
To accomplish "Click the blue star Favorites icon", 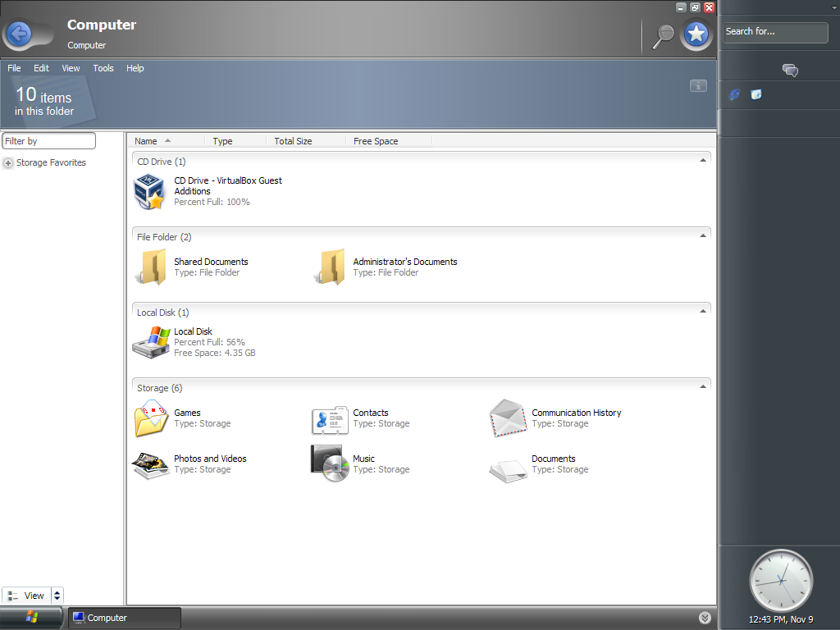I will (696, 34).
